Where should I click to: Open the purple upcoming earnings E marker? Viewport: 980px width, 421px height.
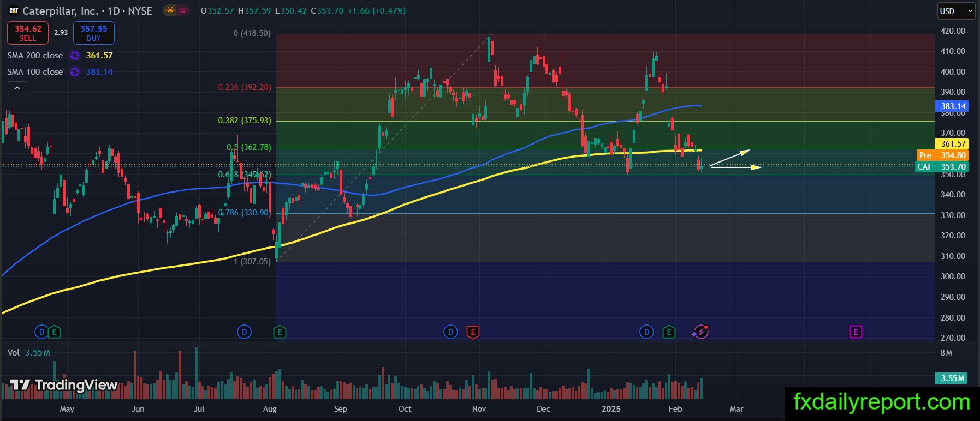(856, 332)
